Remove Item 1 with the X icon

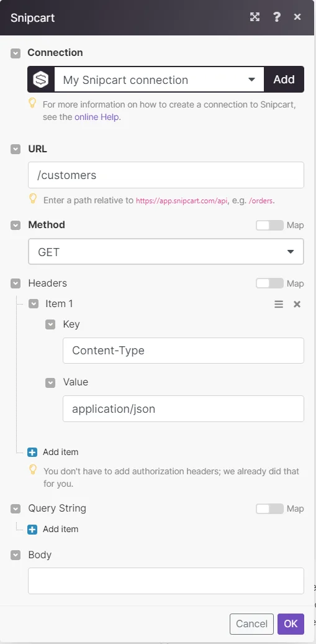pyautogui.click(x=297, y=304)
